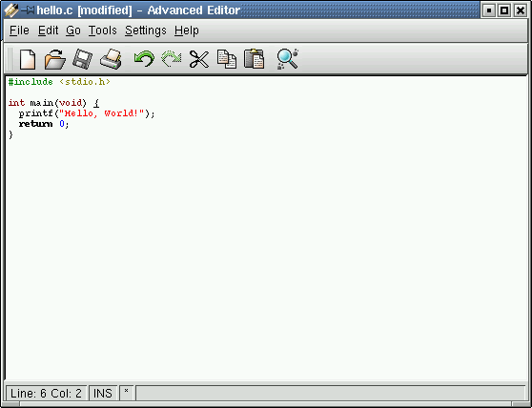Click on the '#include' directive text
The height and width of the screenshot is (408, 532).
31,82
